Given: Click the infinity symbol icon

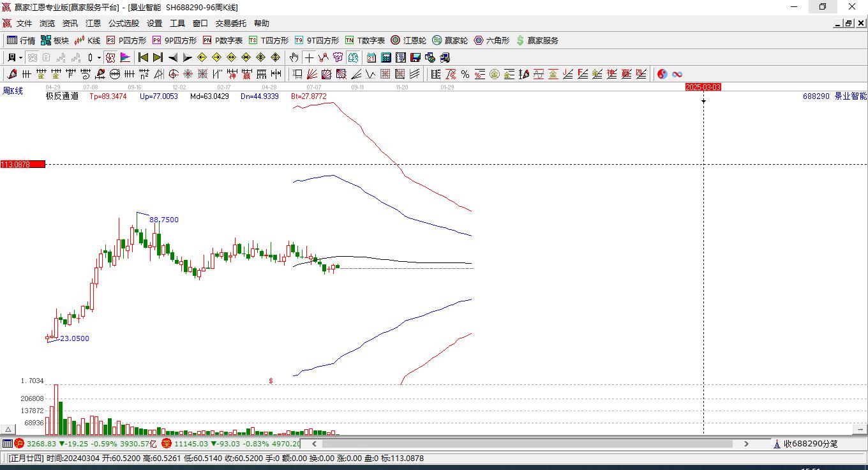Looking at the screenshot, I should 677,74.
